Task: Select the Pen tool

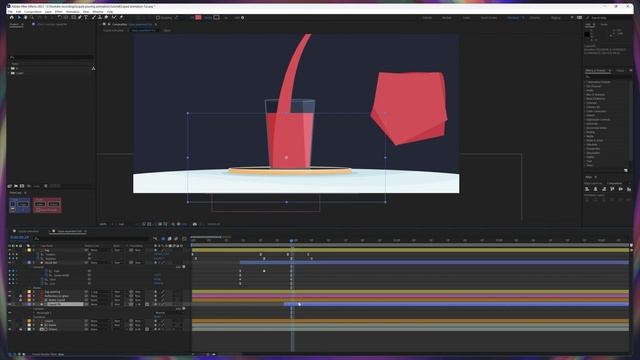Action: pos(80,18)
